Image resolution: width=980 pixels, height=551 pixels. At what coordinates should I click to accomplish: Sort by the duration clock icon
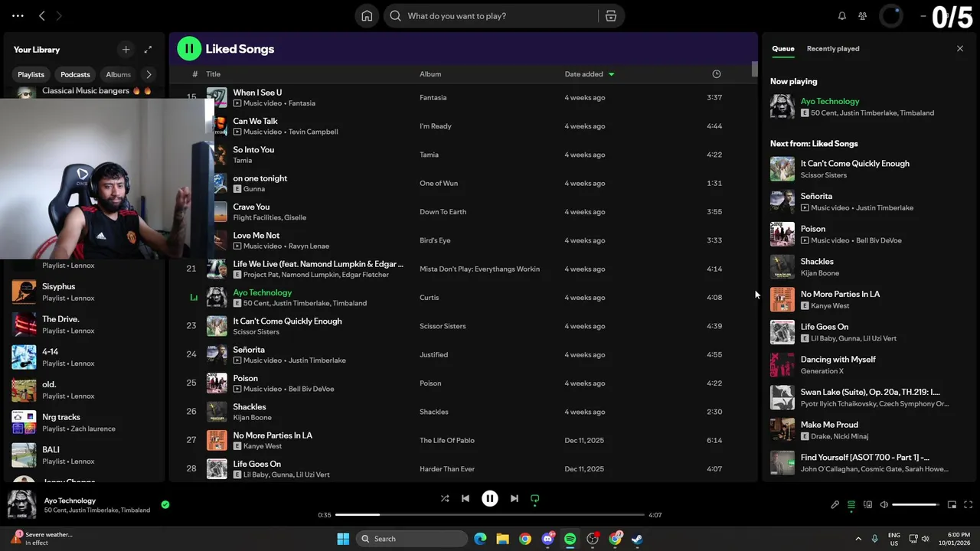click(x=717, y=74)
